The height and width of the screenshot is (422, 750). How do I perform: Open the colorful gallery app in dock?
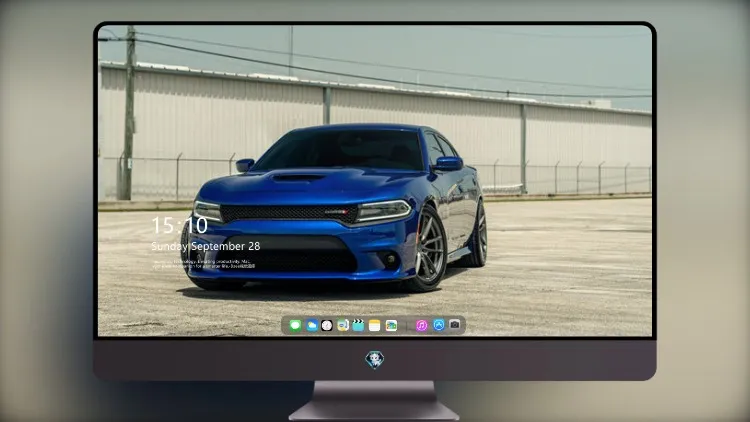391,325
